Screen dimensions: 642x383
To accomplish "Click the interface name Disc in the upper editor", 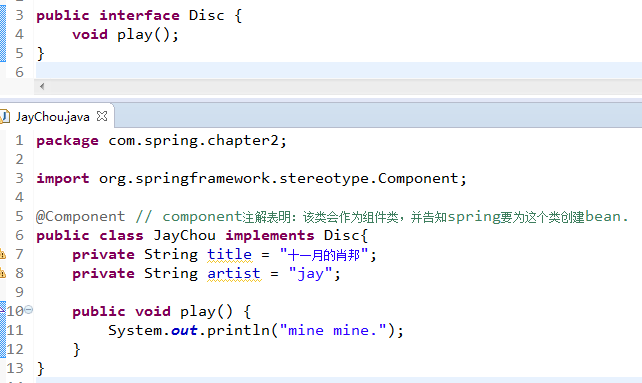I will pos(206,16).
